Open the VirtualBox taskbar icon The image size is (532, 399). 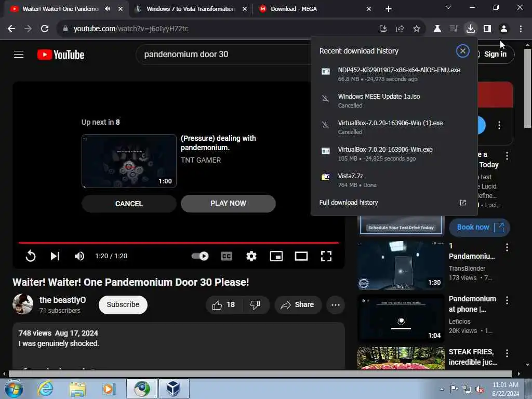click(174, 389)
